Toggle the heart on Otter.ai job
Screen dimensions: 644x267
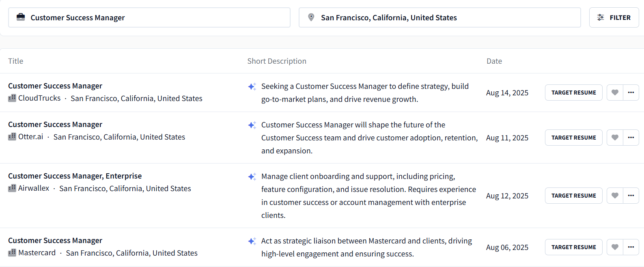click(x=615, y=138)
